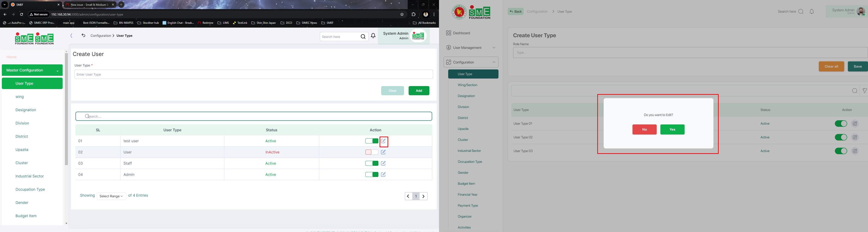Collapse the Master Configuration menu
The width and height of the screenshot is (868, 232).
tap(32, 70)
